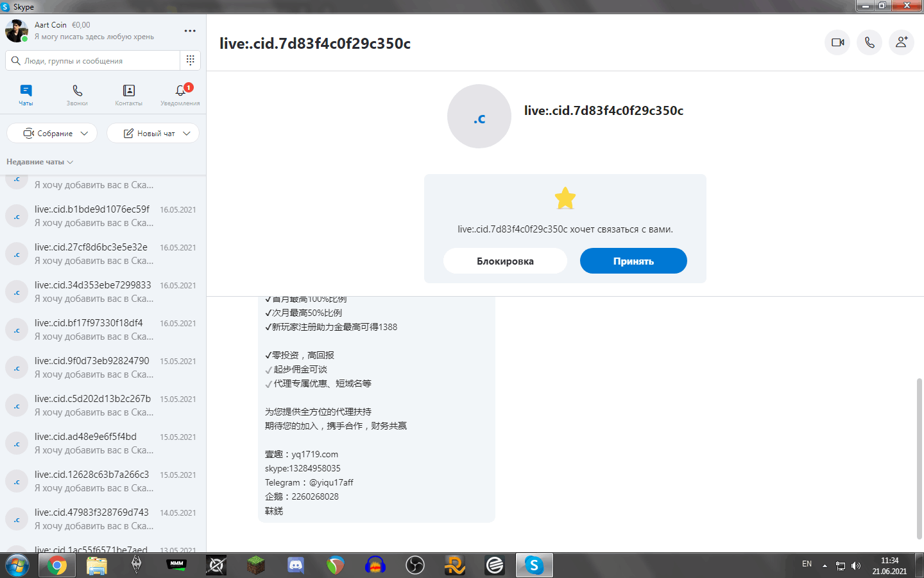The image size is (924, 578).
Task: Click the €0,00 Skype credit balance
Action: click(81, 25)
